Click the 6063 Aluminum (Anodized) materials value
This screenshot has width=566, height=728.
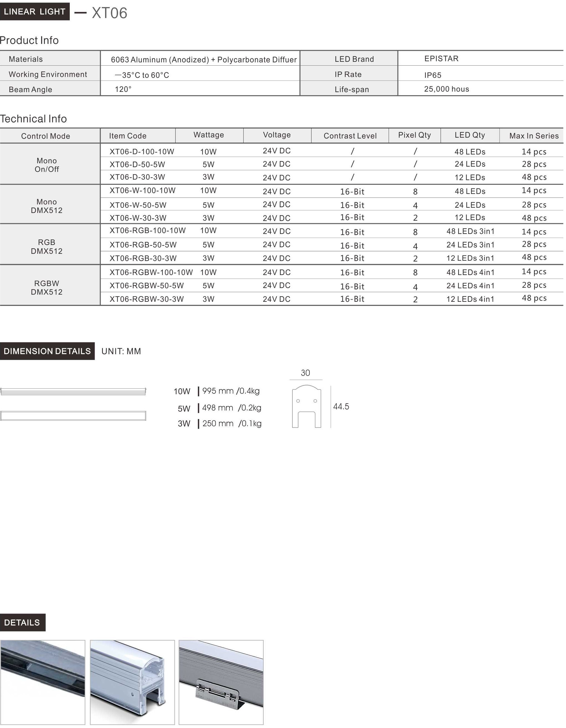(204, 60)
